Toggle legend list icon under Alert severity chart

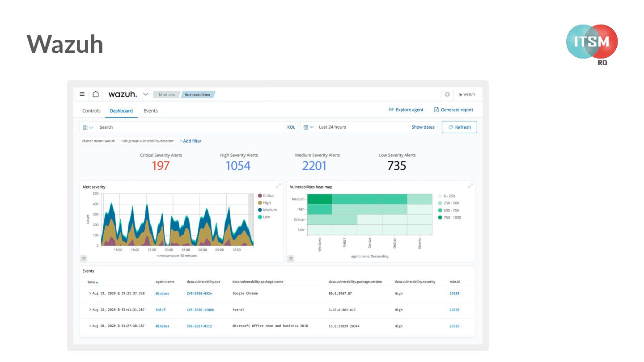click(x=84, y=258)
